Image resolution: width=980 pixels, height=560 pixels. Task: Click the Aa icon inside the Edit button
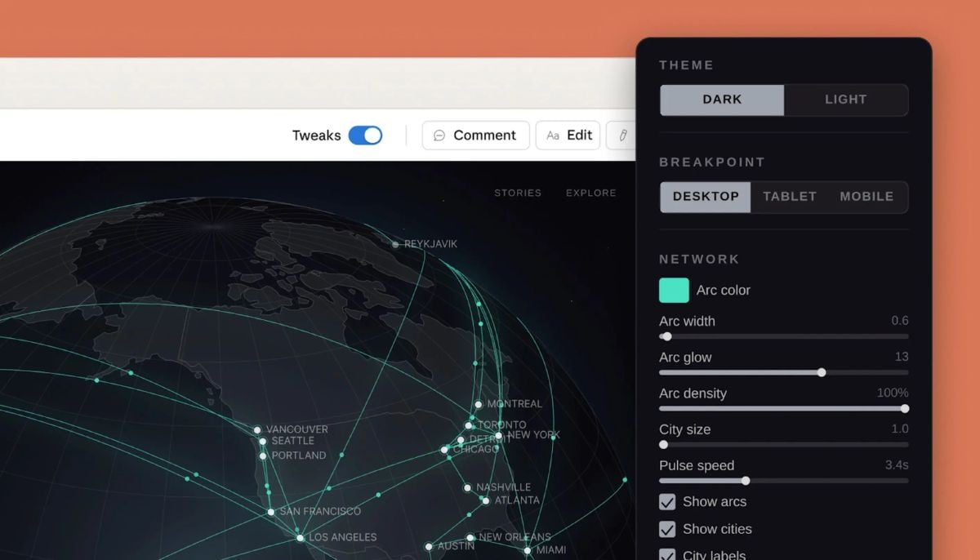coord(553,135)
